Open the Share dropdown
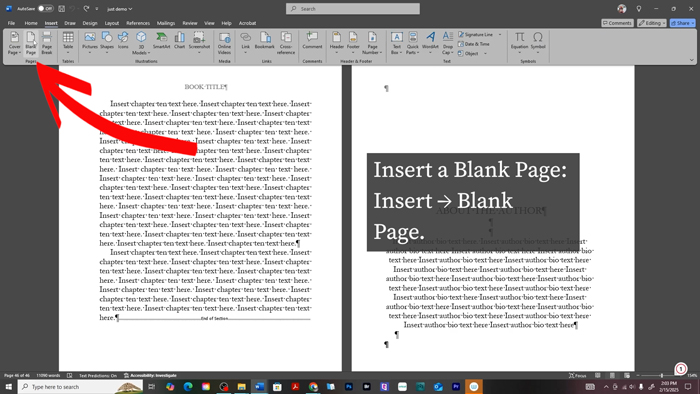This screenshot has width=700, height=394. (x=683, y=23)
